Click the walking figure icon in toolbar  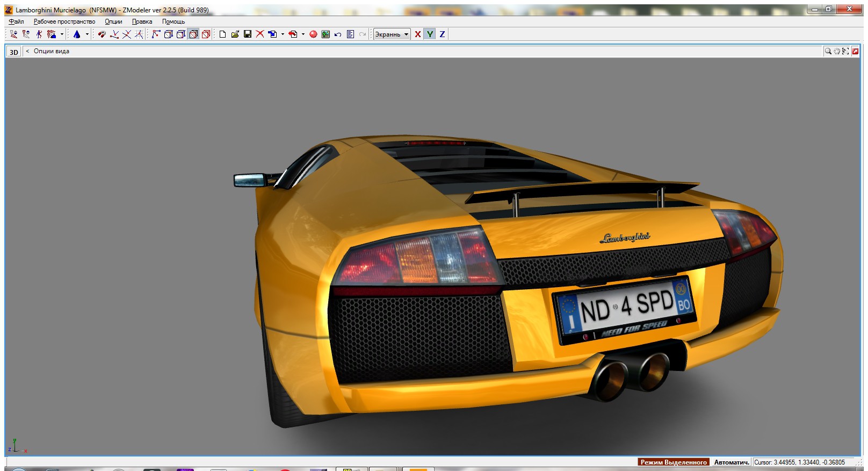[39, 34]
